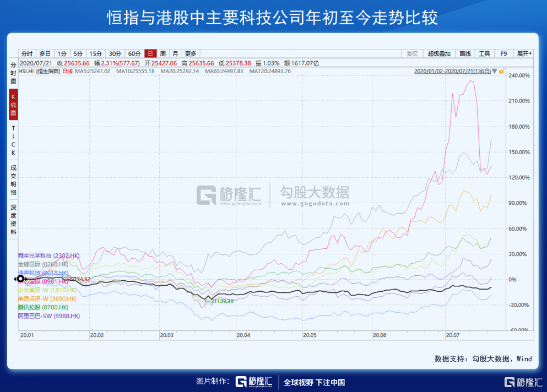547x392 pixels.
Task: Click the MA120:24893.76 moving average value
Action: 270,71
